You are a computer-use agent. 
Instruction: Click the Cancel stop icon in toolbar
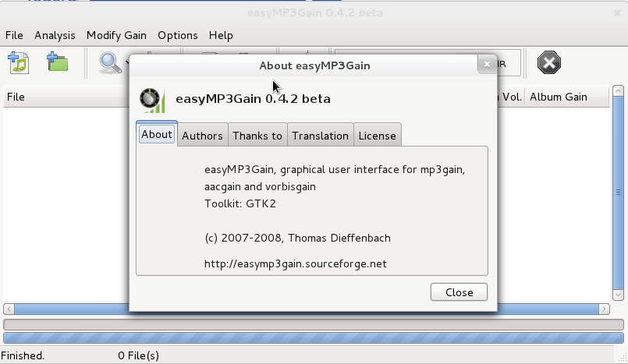548,62
